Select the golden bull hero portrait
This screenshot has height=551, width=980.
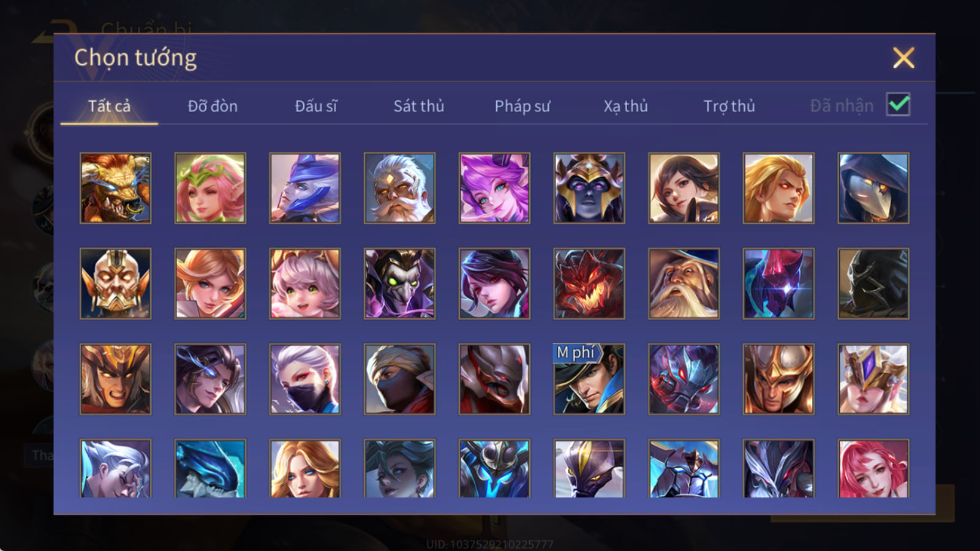tap(115, 188)
